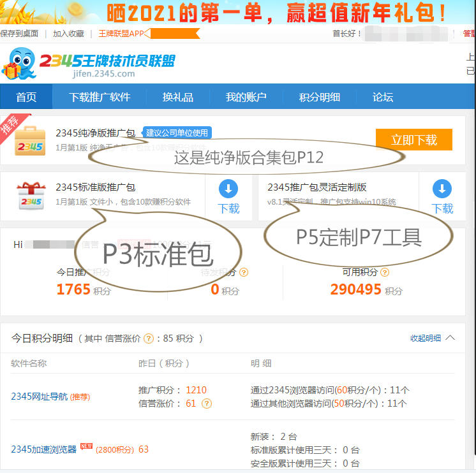Click the 建议公司单位使用 tag
Image resolution: width=476 pixels, height=473 pixels.
tap(177, 133)
